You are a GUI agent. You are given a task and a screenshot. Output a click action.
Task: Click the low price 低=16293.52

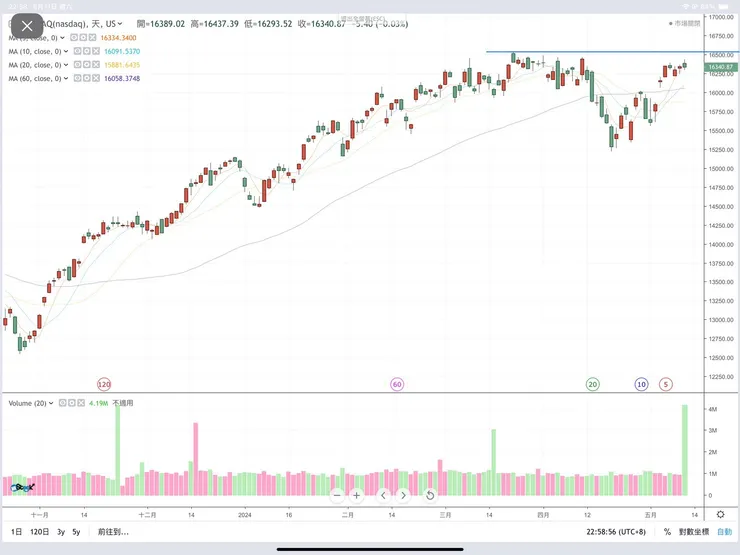[268, 24]
